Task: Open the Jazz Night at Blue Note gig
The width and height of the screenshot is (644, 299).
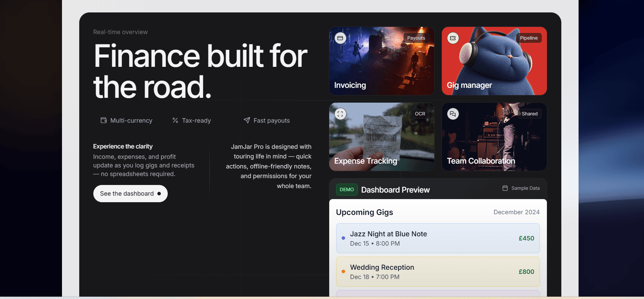Action: (438, 238)
